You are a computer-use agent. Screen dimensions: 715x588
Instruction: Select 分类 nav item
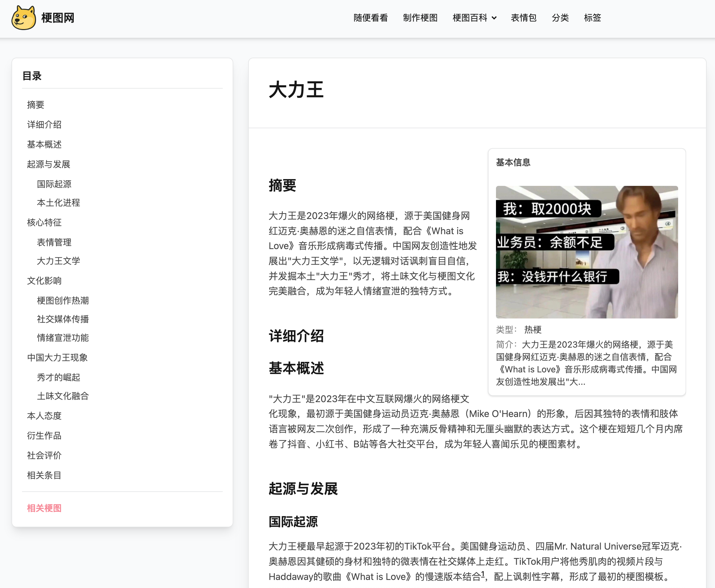560,18
